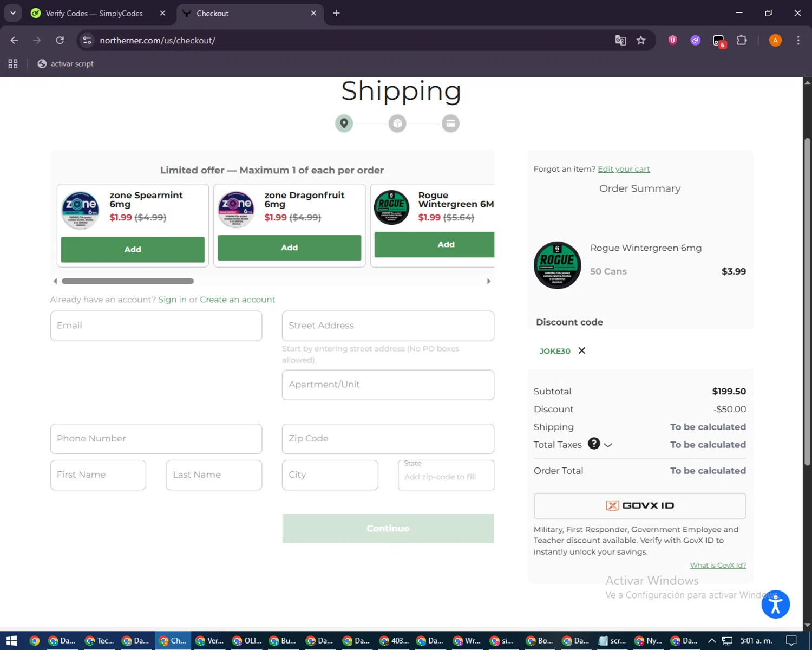Open the tab search dropdown arrow
The height and width of the screenshot is (650, 812).
(x=12, y=13)
